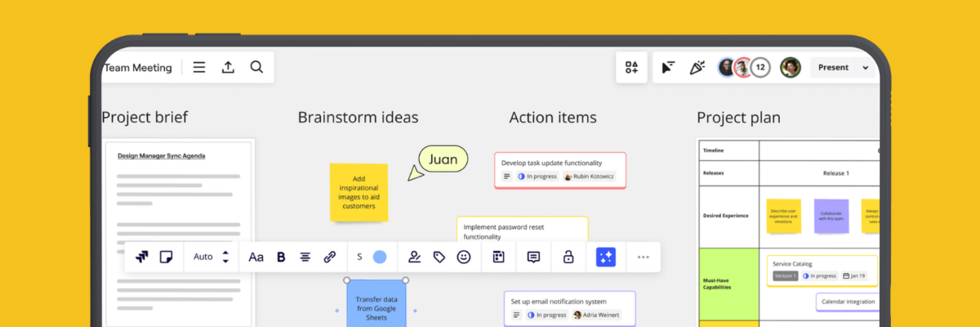
Task: Open more options three dots
Action: [644, 257]
